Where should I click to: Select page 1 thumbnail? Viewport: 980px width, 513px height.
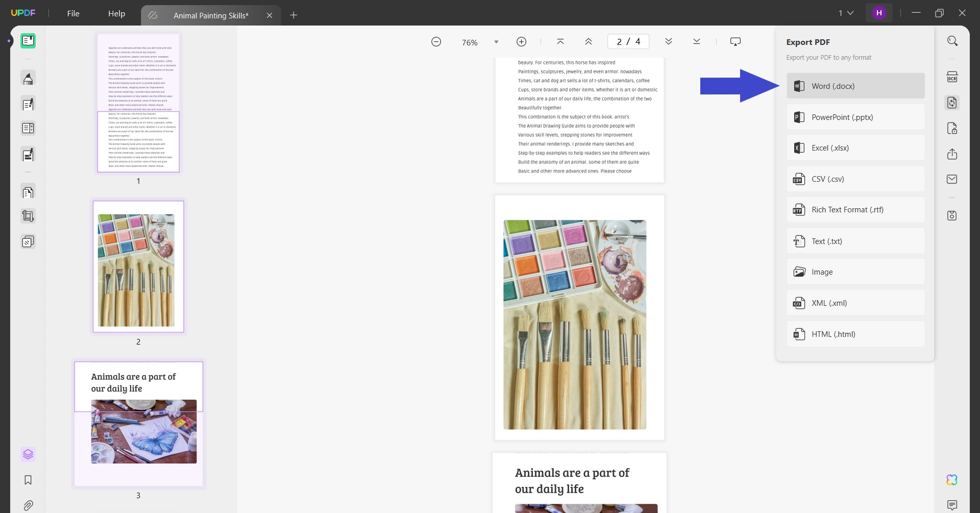coord(138,103)
